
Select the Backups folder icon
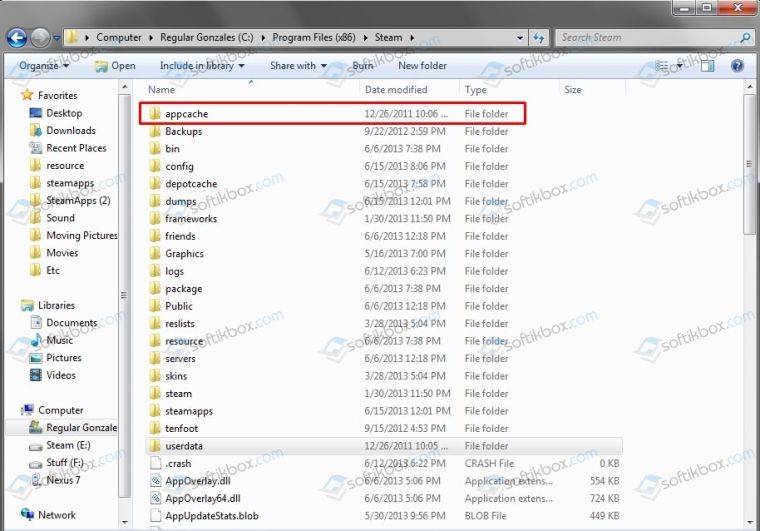(x=155, y=131)
